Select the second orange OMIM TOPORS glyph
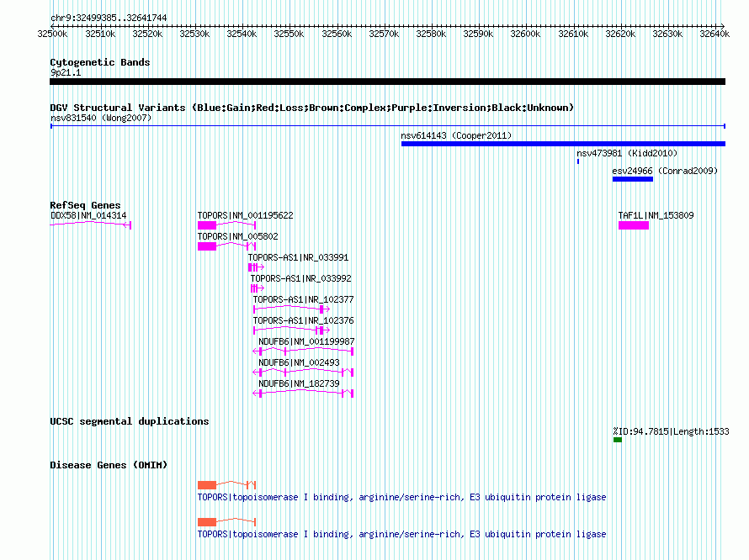 coord(227,522)
